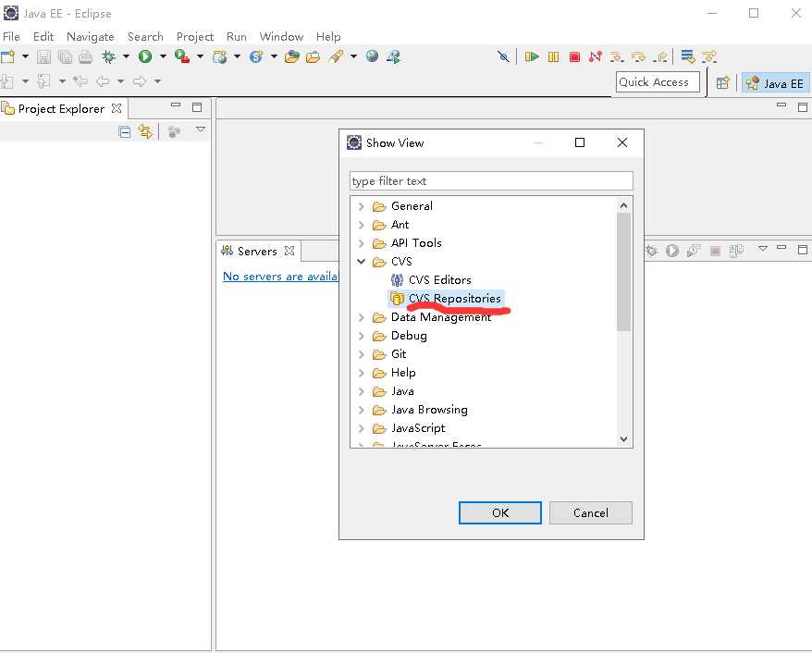Screen dimensions: 812x653
Task: Expand the General folder in Show View
Action: 362,206
